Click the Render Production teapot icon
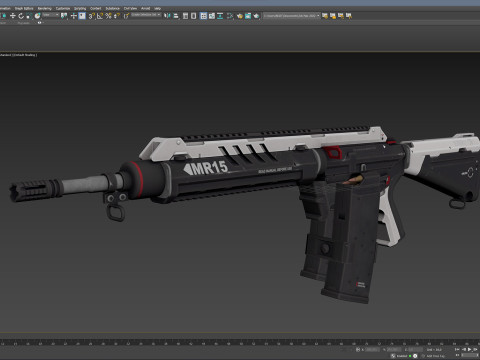The width and height of the screenshot is (480, 360). (x=256, y=16)
